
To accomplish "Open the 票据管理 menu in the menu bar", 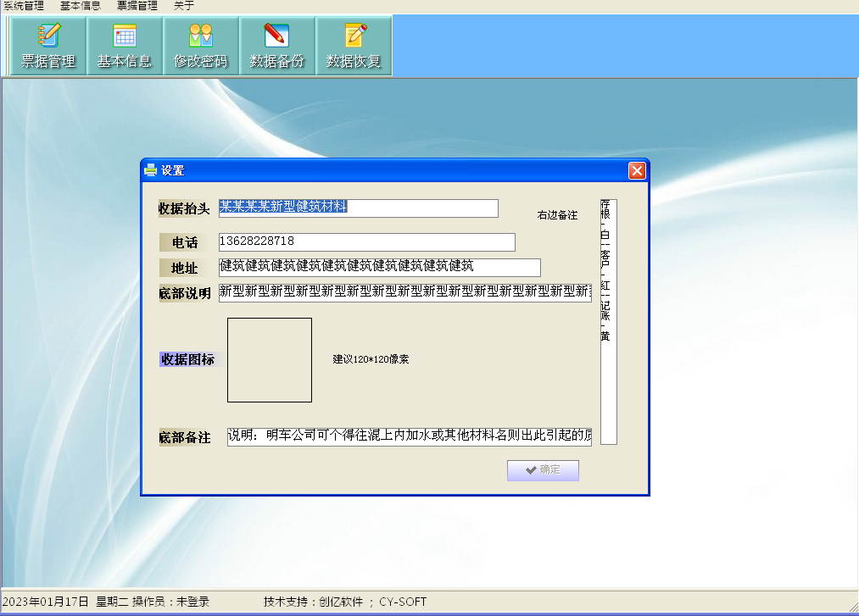I will (137, 6).
